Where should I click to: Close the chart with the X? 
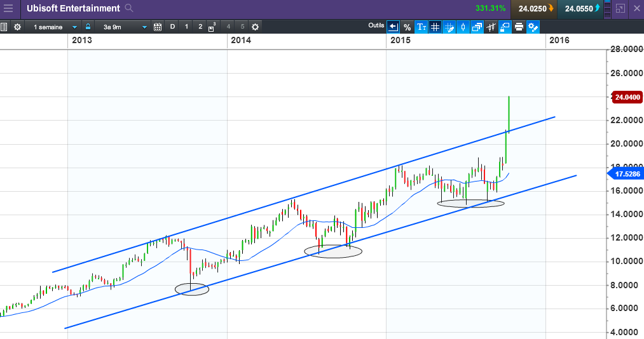pyautogui.click(x=636, y=8)
